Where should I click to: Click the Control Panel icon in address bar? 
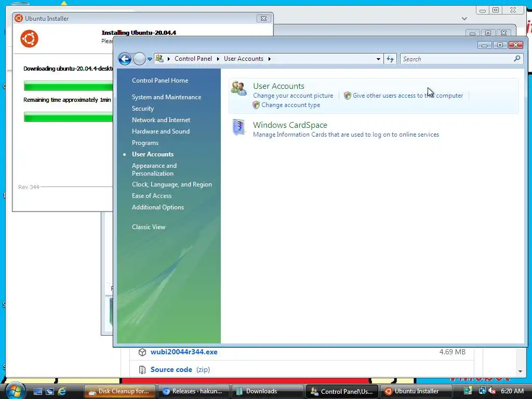pyautogui.click(x=159, y=59)
